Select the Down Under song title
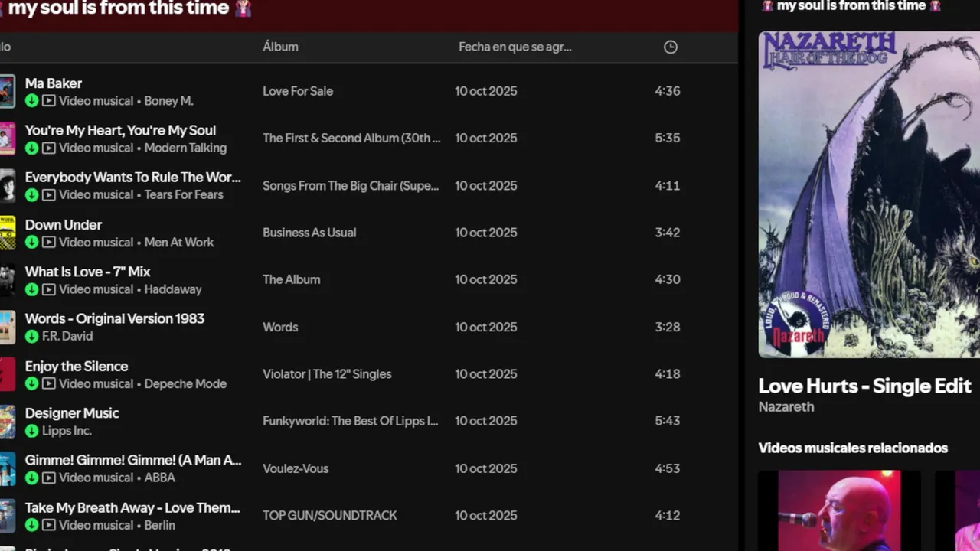980x551 pixels. click(x=64, y=225)
